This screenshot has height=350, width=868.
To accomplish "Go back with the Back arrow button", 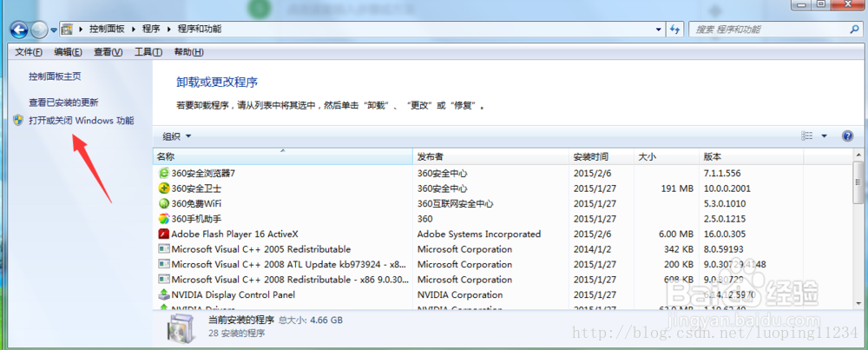I will (x=19, y=30).
